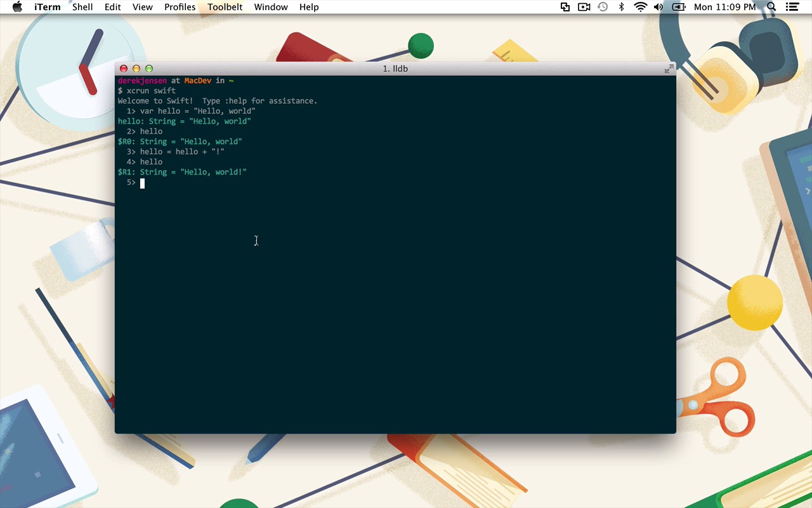The width and height of the screenshot is (812, 508).
Task: Click the line '4> hello'
Action: (x=145, y=162)
